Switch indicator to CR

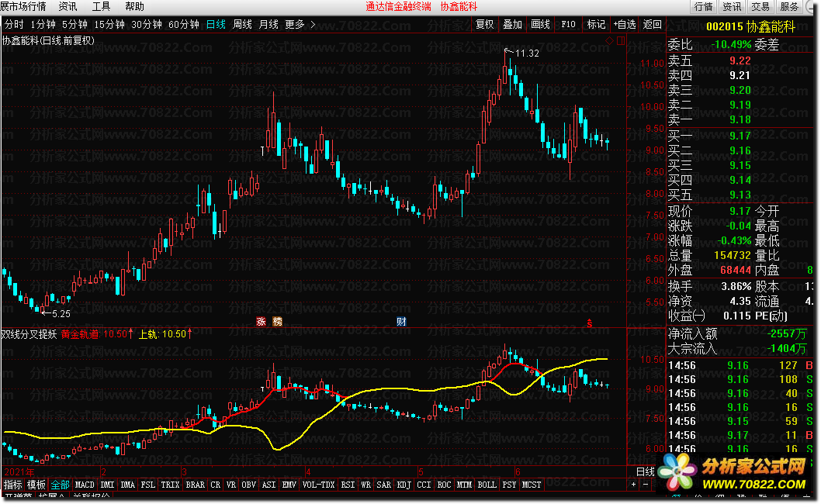pos(215,485)
